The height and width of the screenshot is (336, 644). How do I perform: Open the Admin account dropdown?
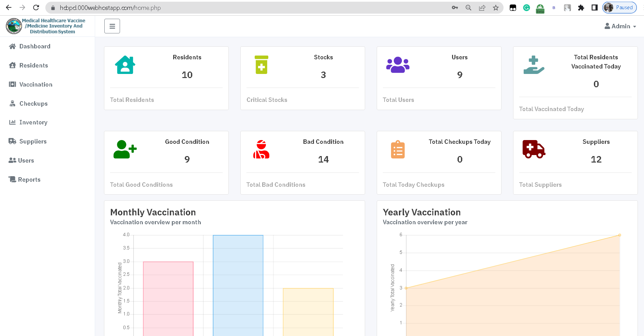(620, 26)
